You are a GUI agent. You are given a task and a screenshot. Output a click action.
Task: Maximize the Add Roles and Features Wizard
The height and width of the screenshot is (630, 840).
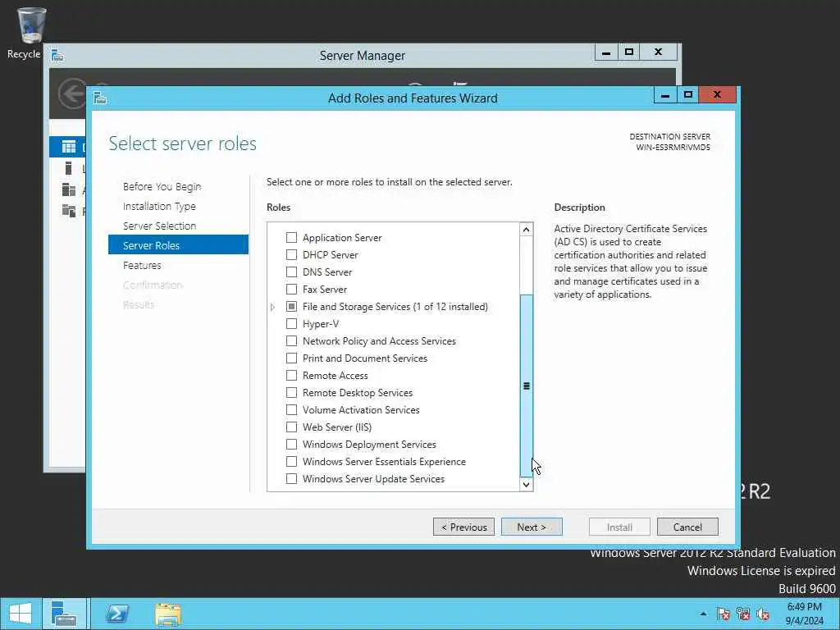(x=688, y=95)
